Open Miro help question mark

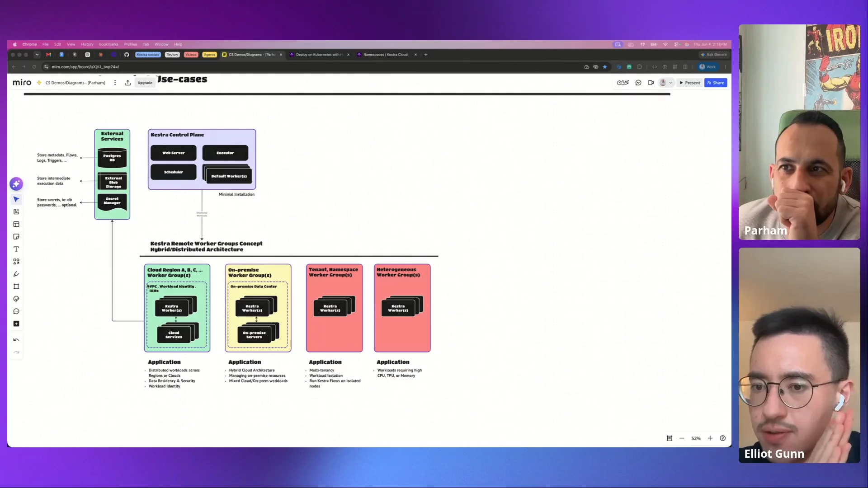[723, 438]
